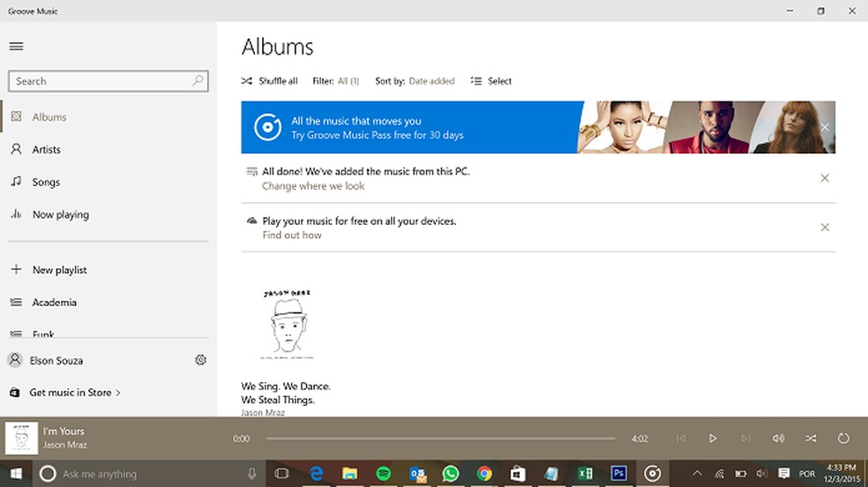Open Outlook from the taskbar
868x487 pixels.
pyautogui.click(x=417, y=474)
